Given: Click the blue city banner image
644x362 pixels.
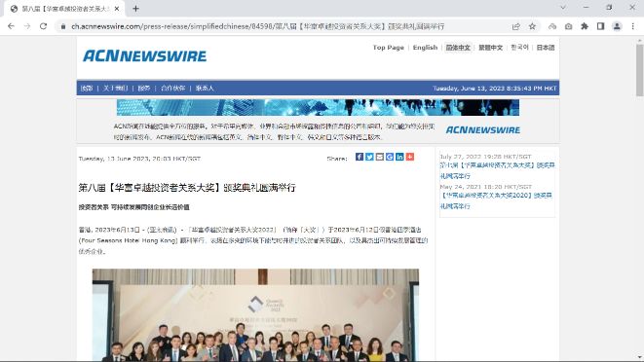Looking at the screenshot, I should point(318,108).
